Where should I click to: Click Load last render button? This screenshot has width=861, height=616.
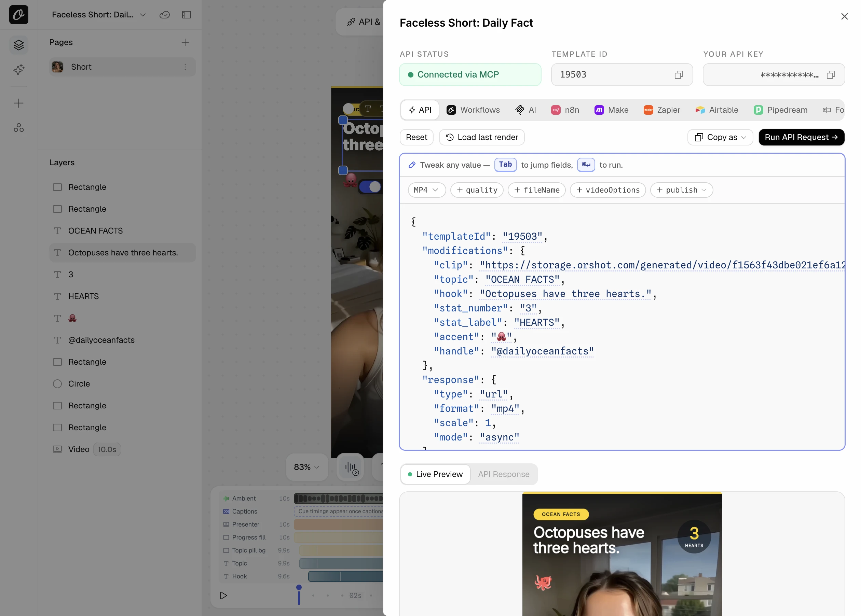481,137
